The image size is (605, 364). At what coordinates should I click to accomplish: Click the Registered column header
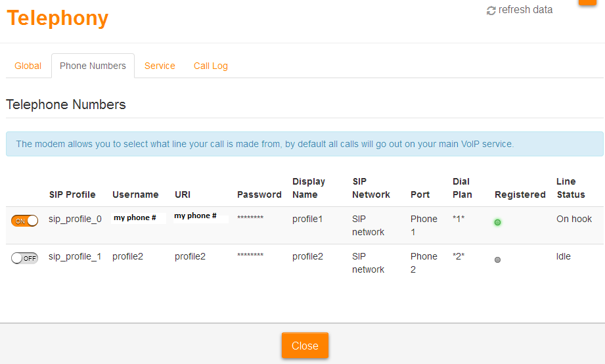520,194
